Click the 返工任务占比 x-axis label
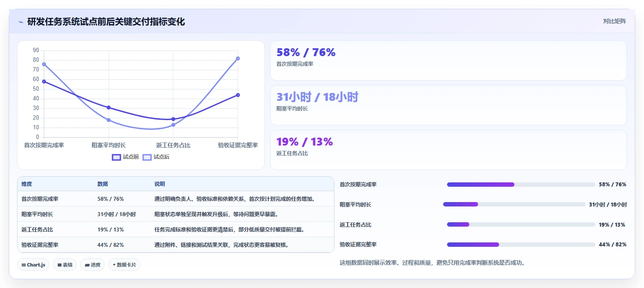The width and height of the screenshot is (644, 288). [x=173, y=145]
